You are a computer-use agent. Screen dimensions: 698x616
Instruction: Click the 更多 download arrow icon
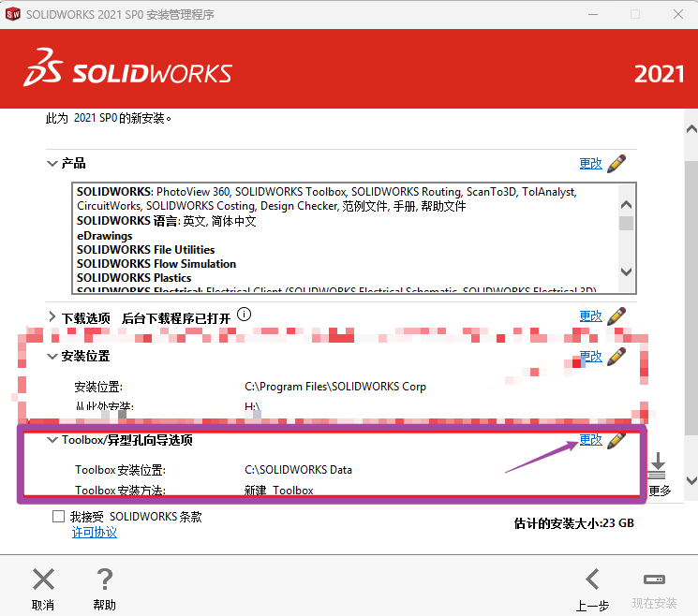(658, 465)
